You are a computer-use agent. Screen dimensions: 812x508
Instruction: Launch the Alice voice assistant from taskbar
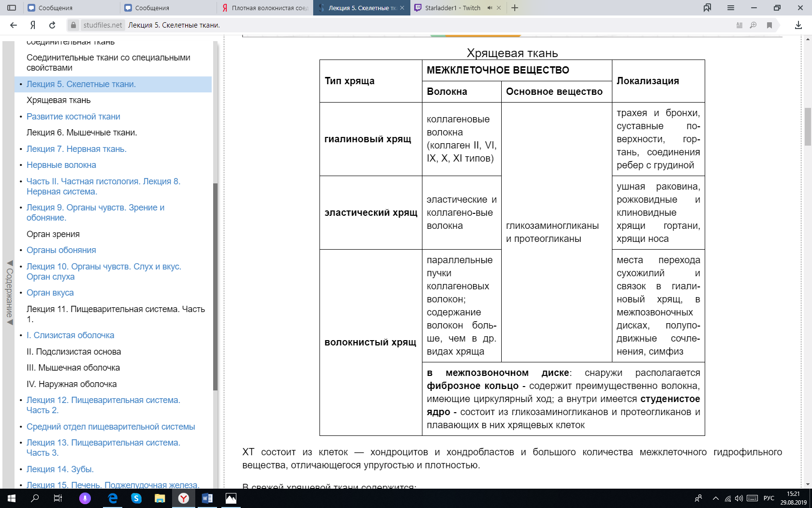[85, 498]
